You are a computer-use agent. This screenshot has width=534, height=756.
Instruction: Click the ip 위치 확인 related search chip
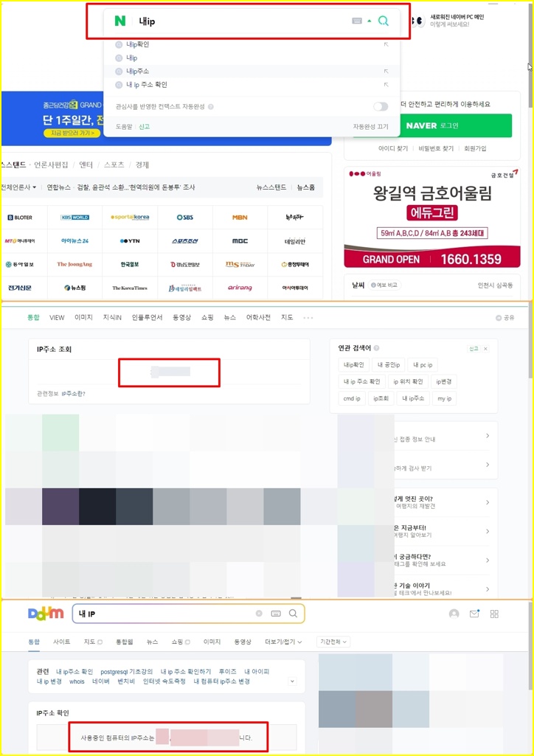(x=408, y=382)
